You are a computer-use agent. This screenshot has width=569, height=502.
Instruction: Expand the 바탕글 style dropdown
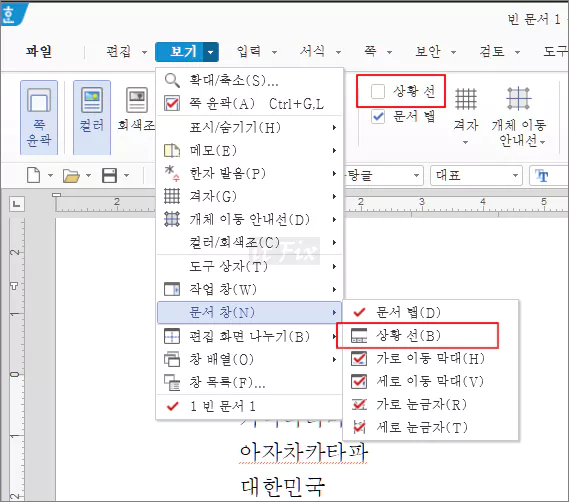tap(417, 176)
